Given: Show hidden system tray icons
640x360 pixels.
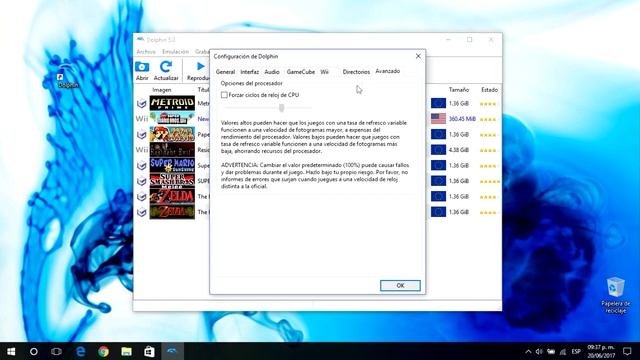Looking at the screenshot, I should pos(528,351).
